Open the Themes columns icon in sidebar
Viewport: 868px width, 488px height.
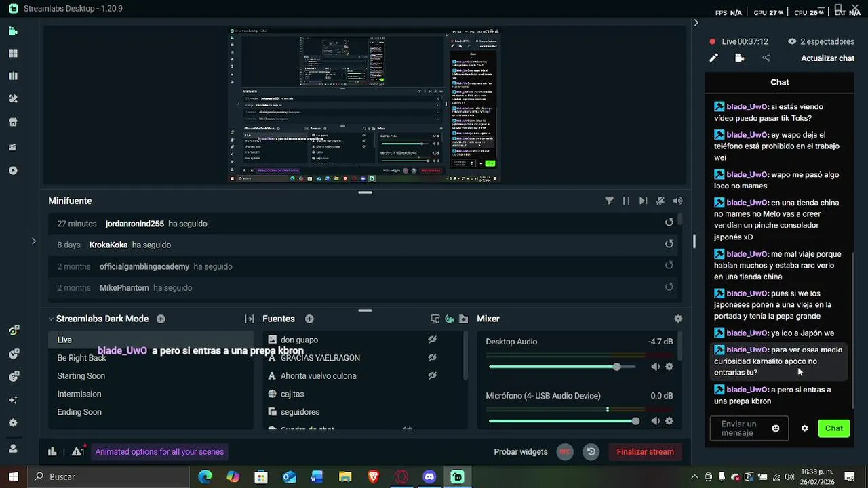13,76
